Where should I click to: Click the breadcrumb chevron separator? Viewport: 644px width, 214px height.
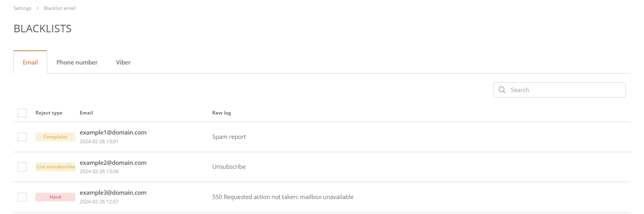(x=38, y=8)
